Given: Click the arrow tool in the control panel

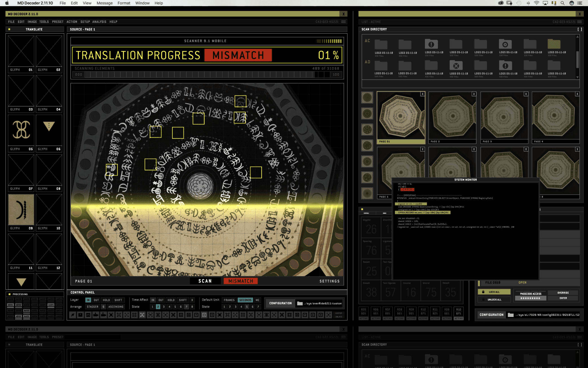Looking at the screenshot, I should click(73, 315).
